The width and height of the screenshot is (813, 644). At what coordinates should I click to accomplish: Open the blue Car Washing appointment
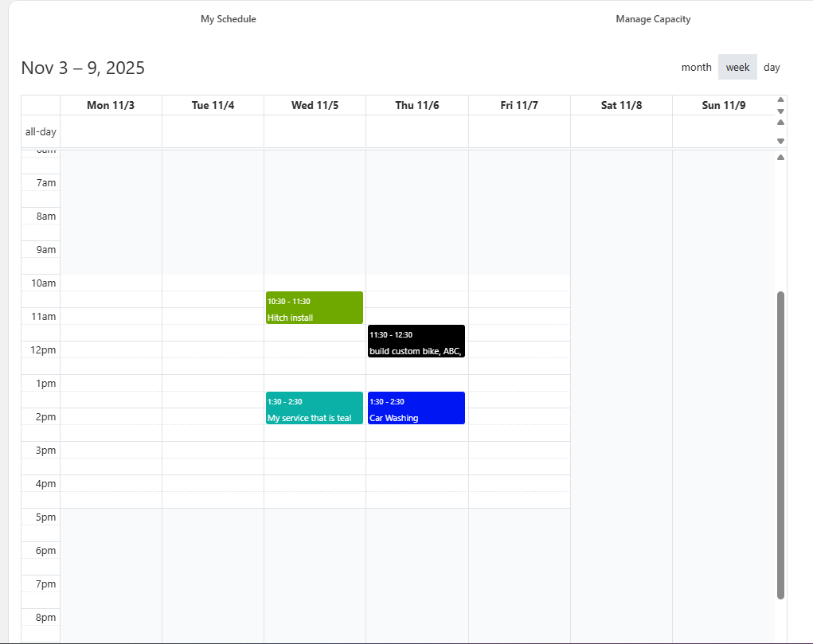416,408
